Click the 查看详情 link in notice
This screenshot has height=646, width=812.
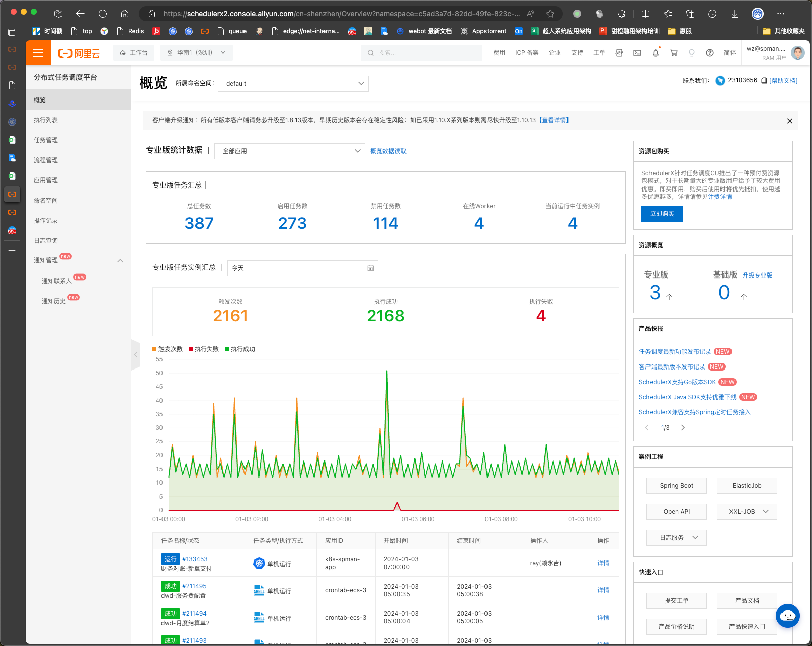554,120
